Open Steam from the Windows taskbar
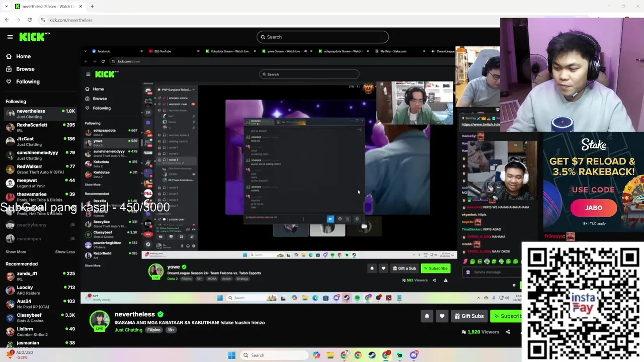 tap(372, 355)
